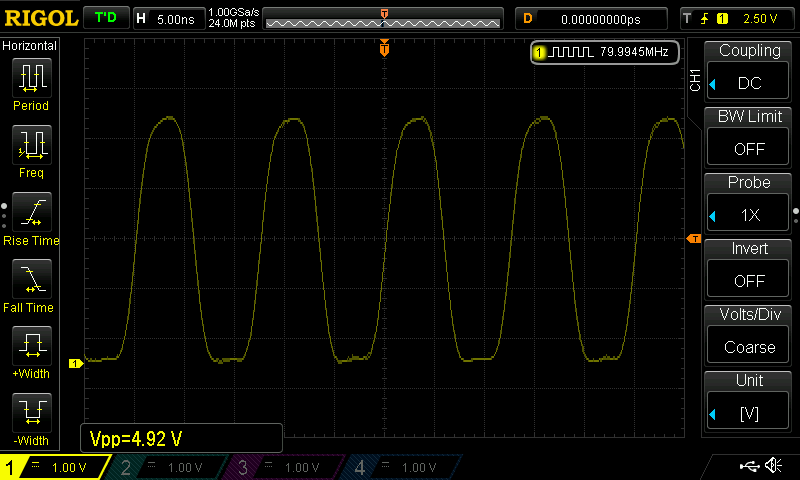Select channel 2 tab

tap(168, 467)
